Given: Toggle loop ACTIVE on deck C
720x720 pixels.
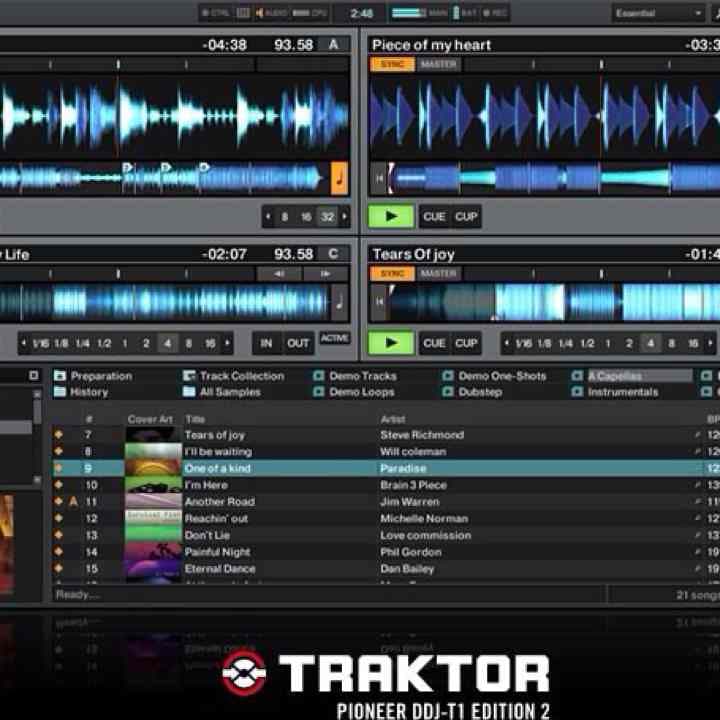Looking at the screenshot, I should pos(334,338).
